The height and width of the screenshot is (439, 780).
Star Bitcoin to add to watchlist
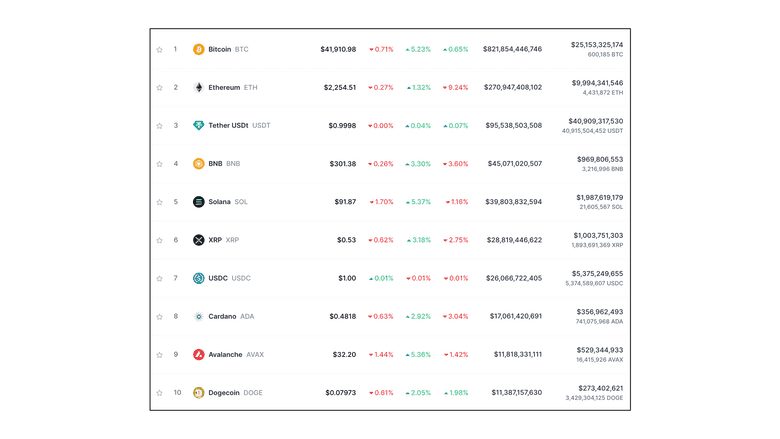pos(159,49)
